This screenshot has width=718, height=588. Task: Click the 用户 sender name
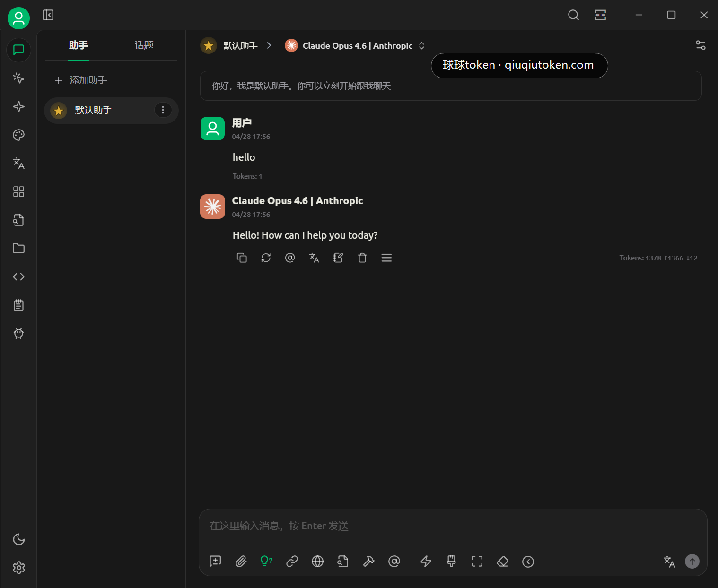coord(242,123)
